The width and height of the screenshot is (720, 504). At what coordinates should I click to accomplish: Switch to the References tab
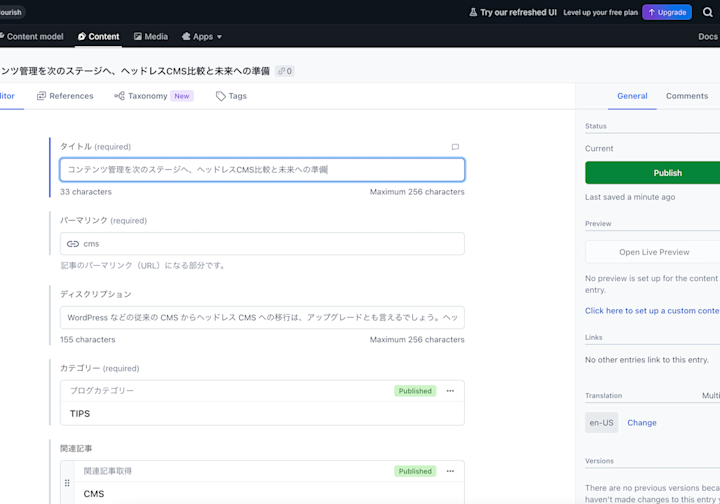[x=65, y=96]
